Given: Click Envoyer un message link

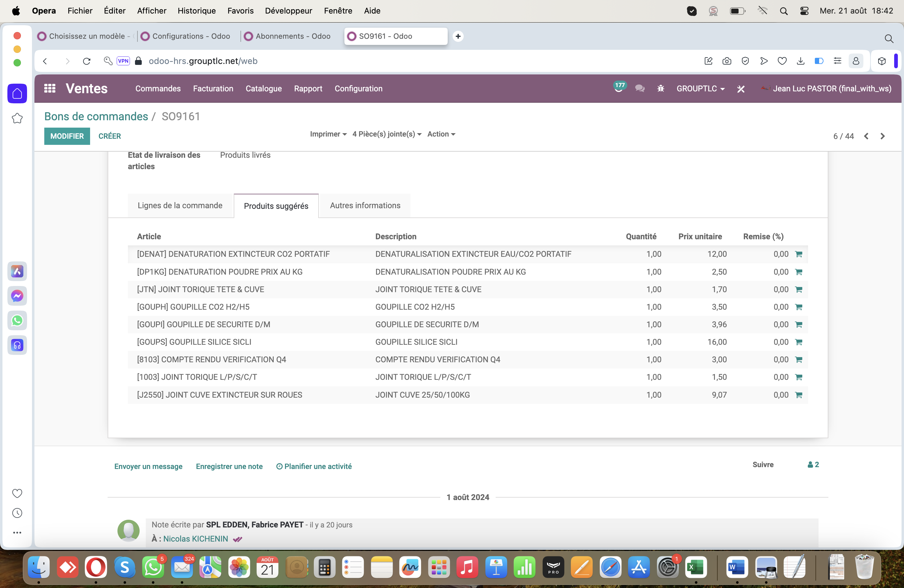Looking at the screenshot, I should tap(148, 466).
